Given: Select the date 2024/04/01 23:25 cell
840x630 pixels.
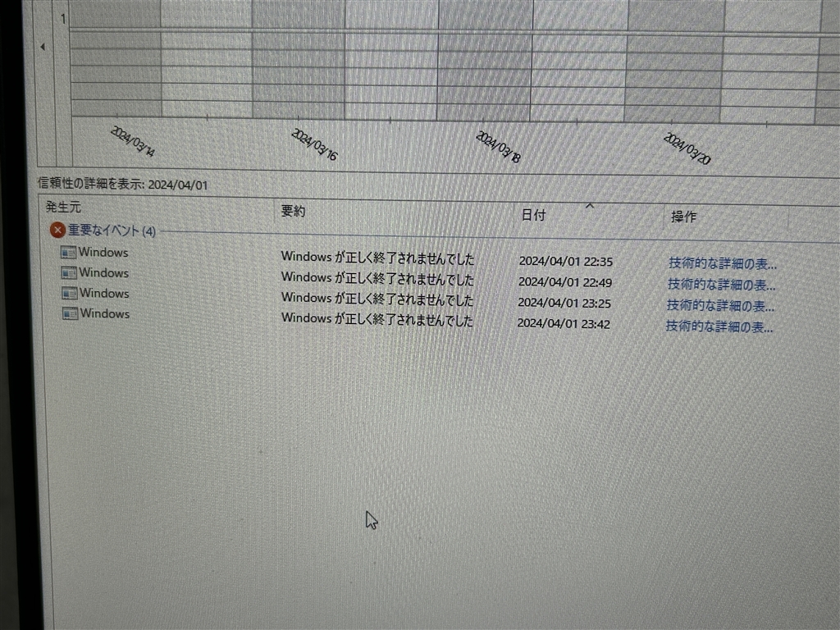Looking at the screenshot, I should click(x=564, y=304).
